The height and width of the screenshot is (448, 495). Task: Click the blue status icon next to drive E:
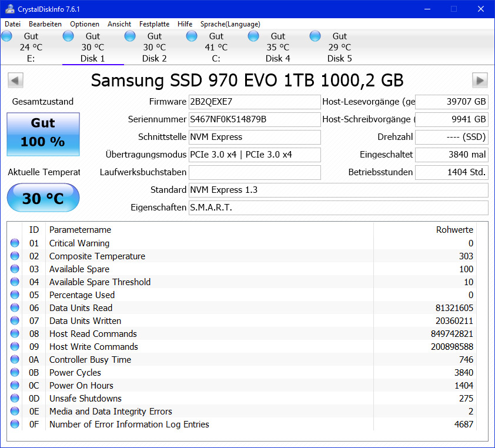tap(6, 35)
